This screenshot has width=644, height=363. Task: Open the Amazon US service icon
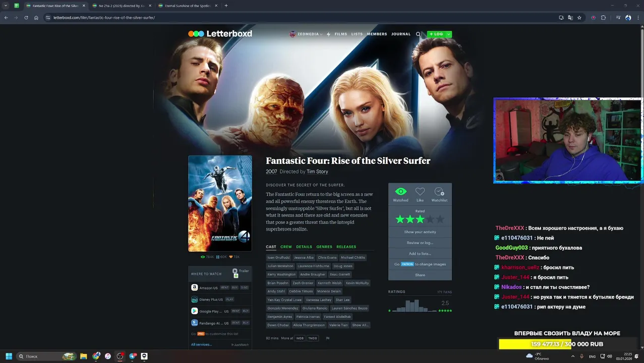194,287
